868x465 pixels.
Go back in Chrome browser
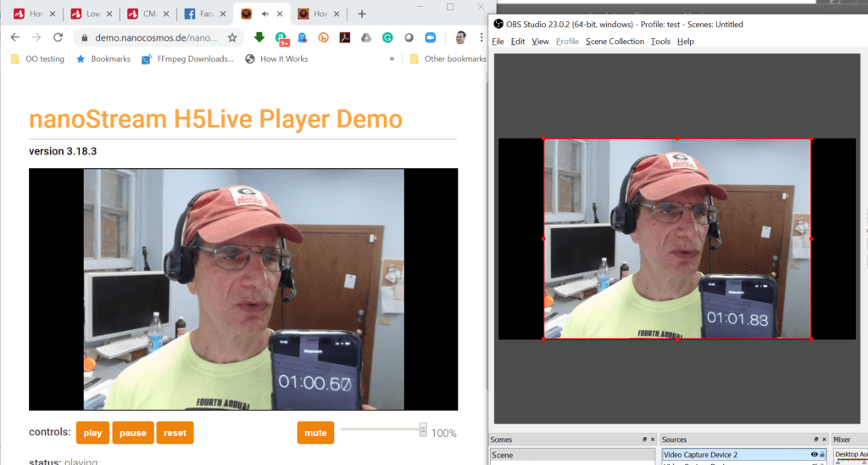point(15,37)
